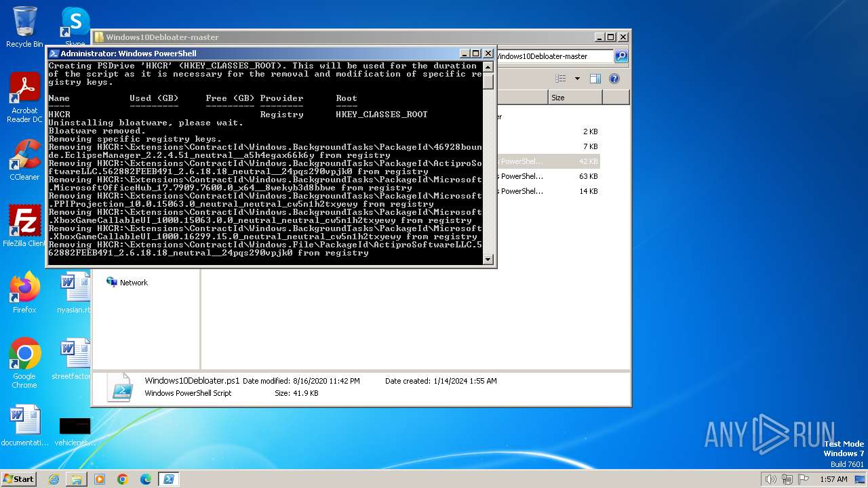Launch Acrobat Reader DC from desktop
This screenshot has height=488, width=868.
tap(24, 98)
